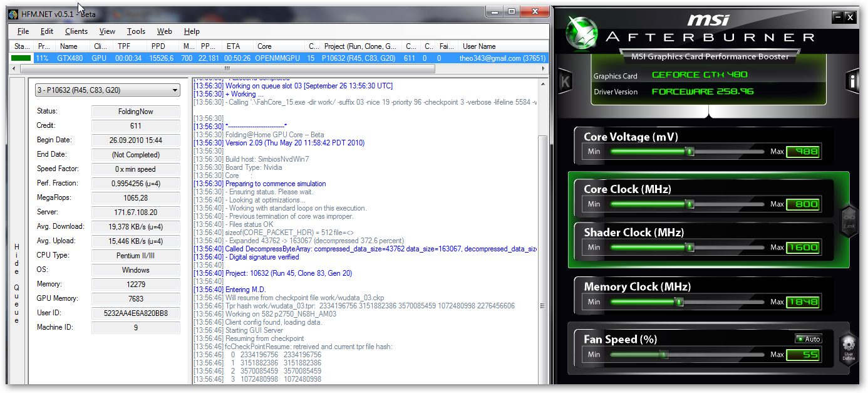This screenshot has width=868, height=393.
Task: Click the End Date field (Not Completed)
Action: (x=135, y=155)
